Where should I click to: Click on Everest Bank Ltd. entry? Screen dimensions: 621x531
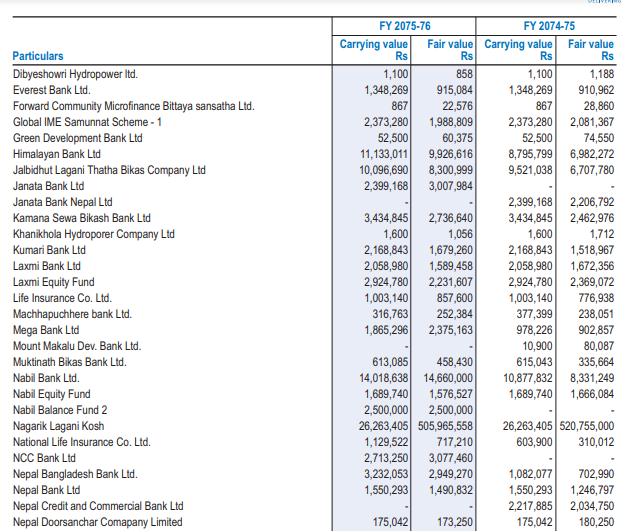pos(52,90)
